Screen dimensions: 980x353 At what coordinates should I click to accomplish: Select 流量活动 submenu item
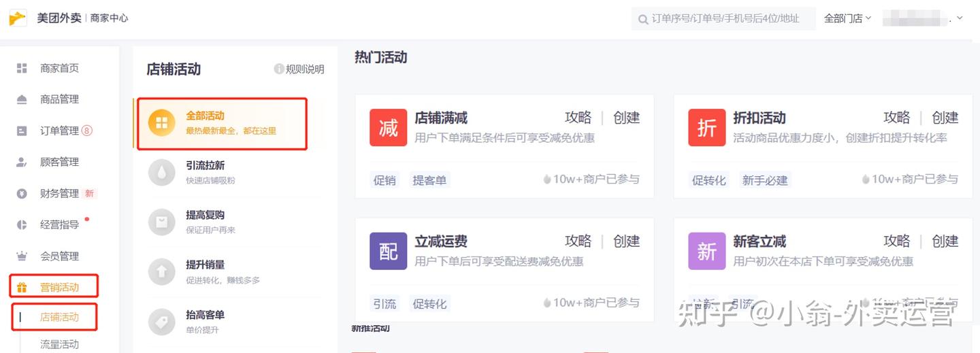[x=60, y=344]
